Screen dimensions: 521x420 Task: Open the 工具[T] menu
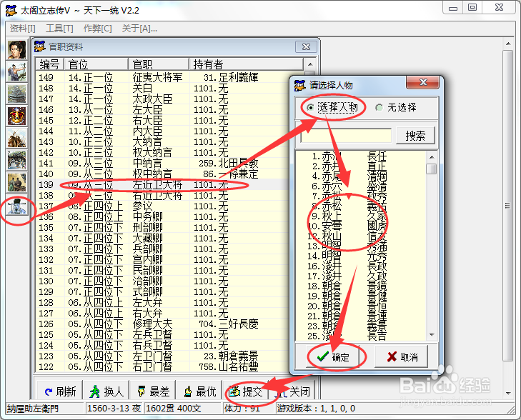(x=59, y=29)
